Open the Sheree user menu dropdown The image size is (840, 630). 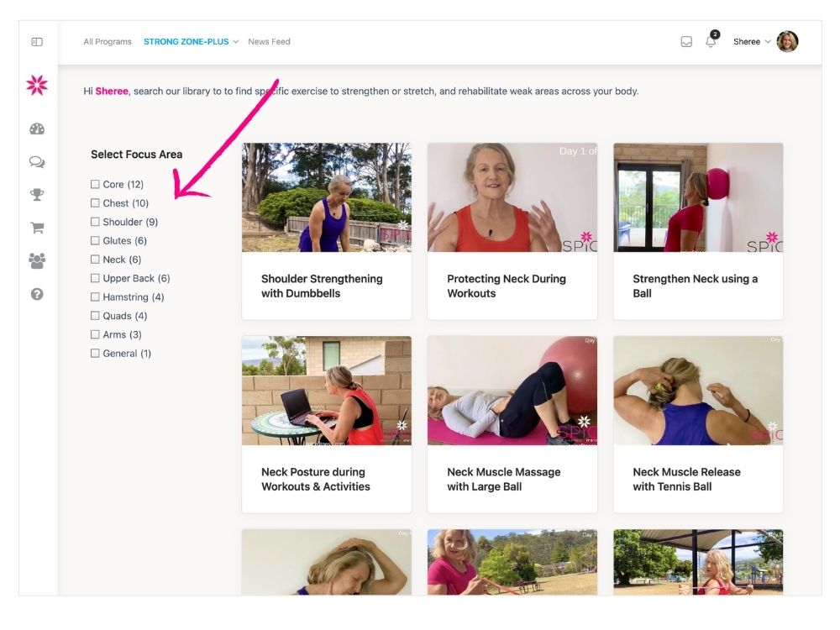752,42
